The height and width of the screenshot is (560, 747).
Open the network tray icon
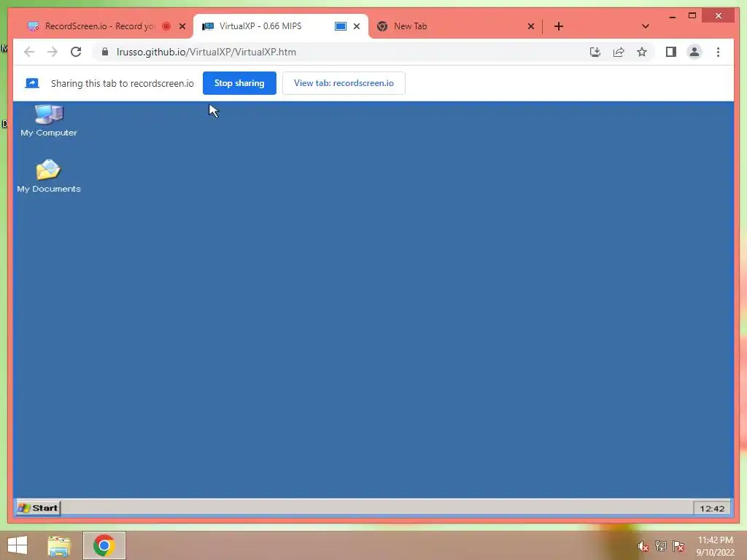(x=661, y=545)
